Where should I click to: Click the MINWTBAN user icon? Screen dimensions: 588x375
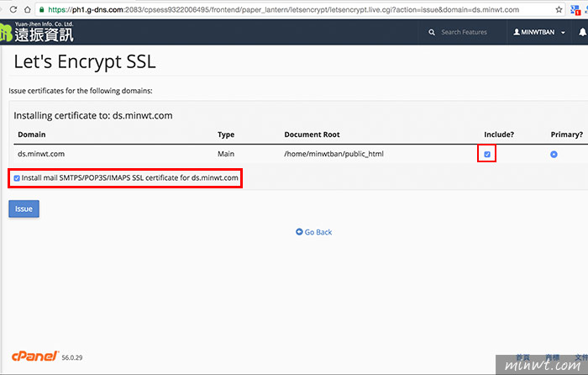point(517,32)
